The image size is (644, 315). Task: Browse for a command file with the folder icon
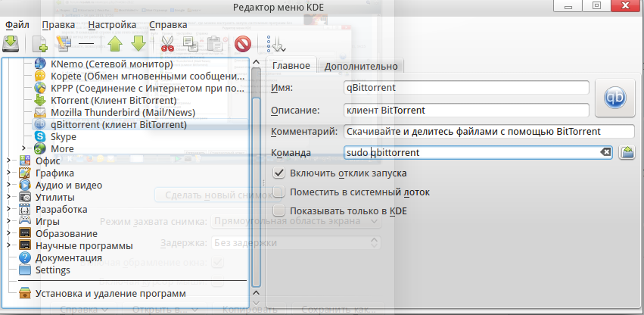627,152
